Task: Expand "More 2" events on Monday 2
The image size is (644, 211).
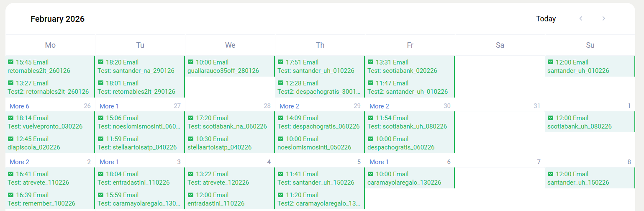Action: (x=19, y=162)
